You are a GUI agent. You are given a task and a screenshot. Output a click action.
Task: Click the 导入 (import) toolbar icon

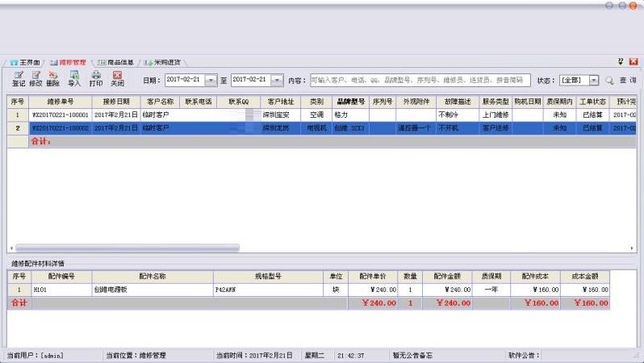[74, 78]
